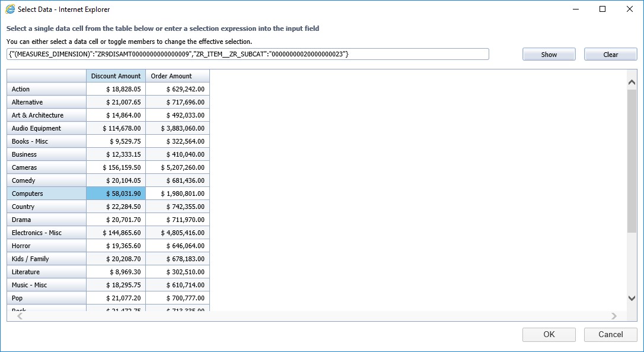Click the vertical scrollbar thumb
Image resolution: width=644 pixels, height=352 pixels.
point(632,160)
